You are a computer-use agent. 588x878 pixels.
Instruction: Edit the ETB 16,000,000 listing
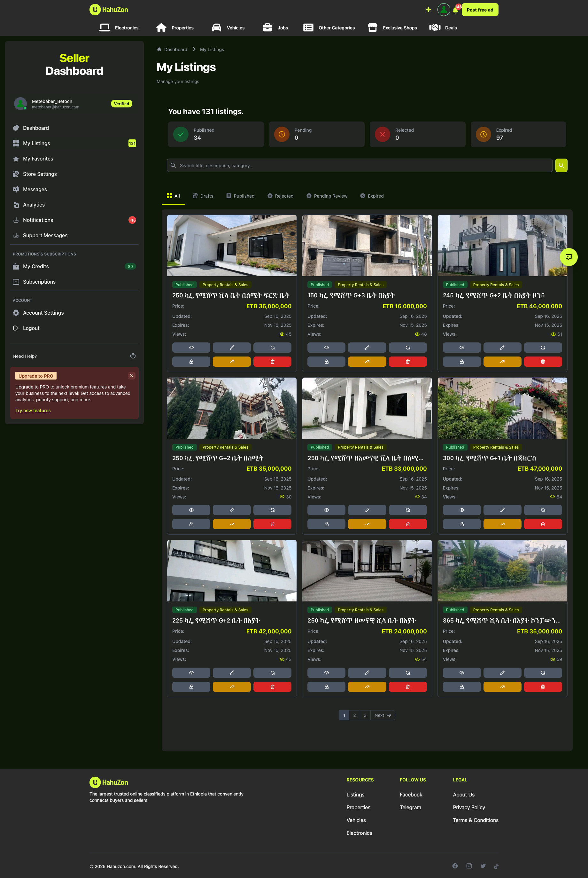367,348
